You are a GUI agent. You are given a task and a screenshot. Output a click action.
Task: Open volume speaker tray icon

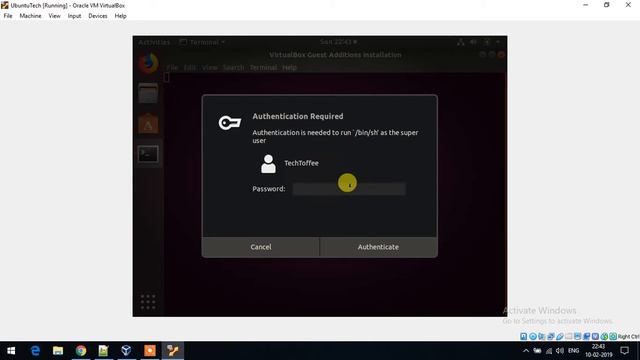point(560,351)
